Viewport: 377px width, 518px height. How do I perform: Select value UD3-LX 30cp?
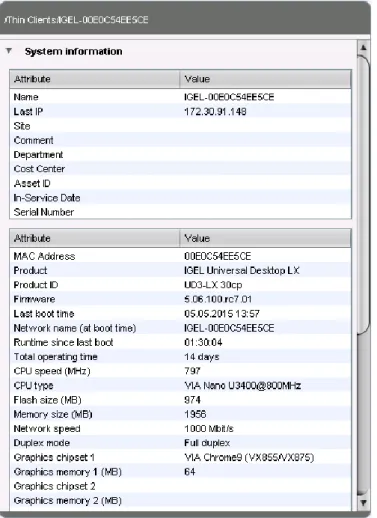(213, 285)
